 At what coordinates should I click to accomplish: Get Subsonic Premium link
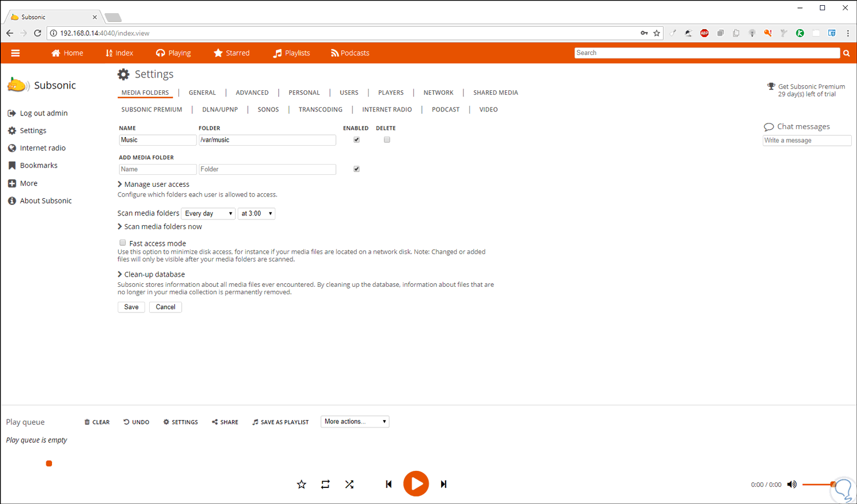(811, 87)
